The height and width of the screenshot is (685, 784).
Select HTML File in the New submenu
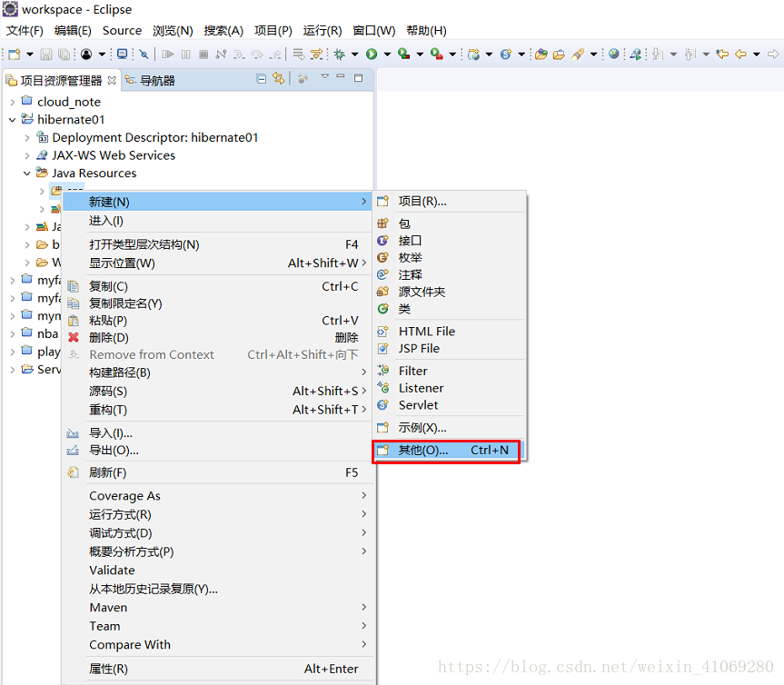coord(451,332)
